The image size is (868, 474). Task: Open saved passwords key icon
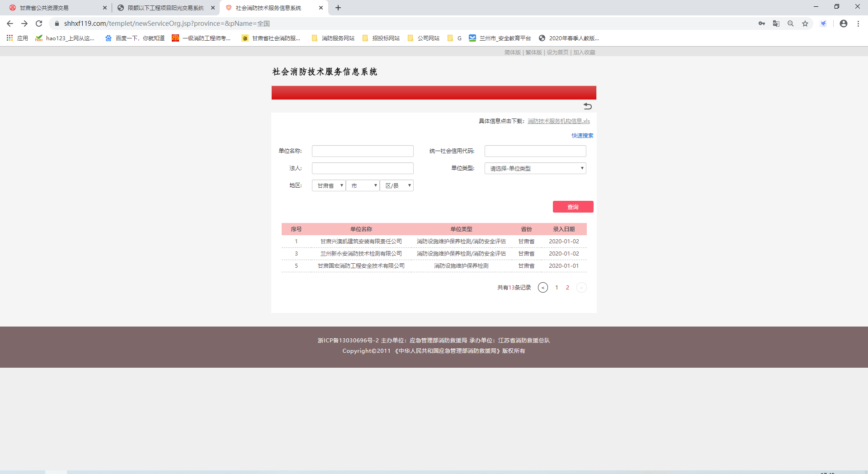(x=762, y=24)
